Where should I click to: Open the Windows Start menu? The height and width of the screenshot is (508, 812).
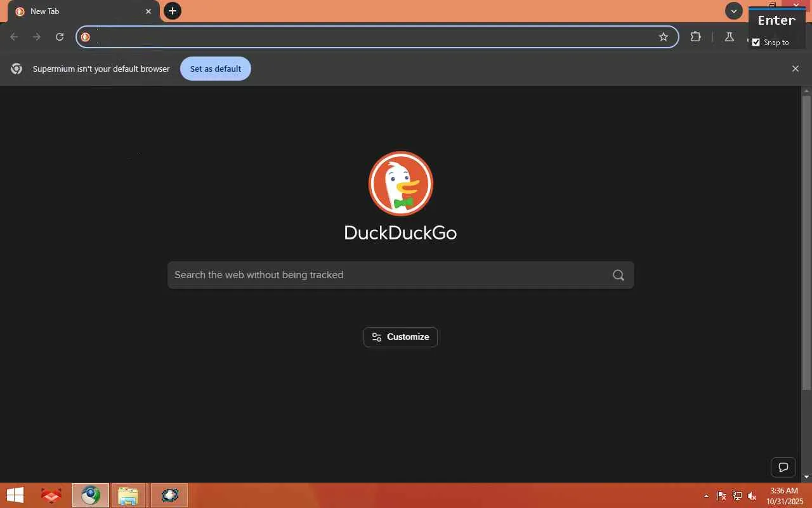click(x=15, y=495)
